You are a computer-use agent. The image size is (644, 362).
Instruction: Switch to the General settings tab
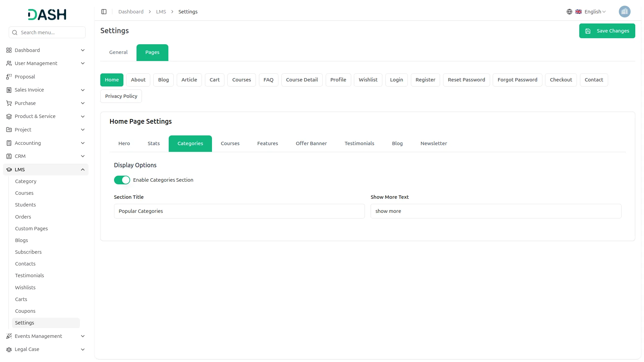[118, 53]
